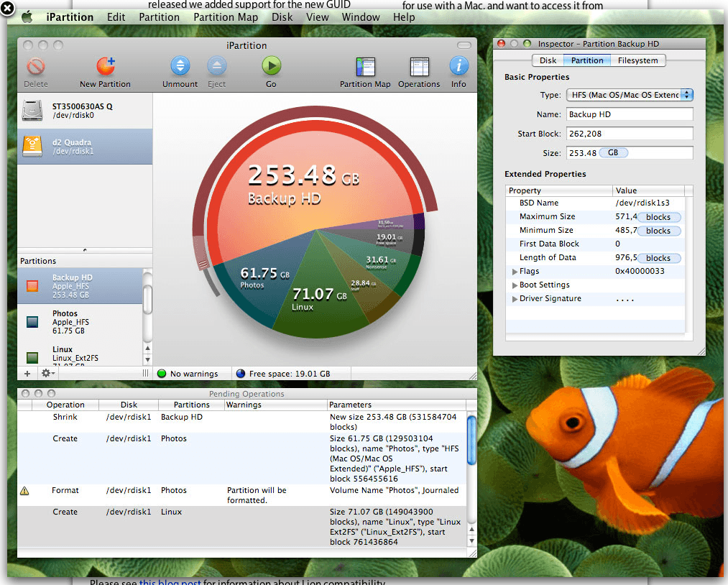728x585 pixels.
Task: Add a partition with the plus button
Action: click(27, 373)
